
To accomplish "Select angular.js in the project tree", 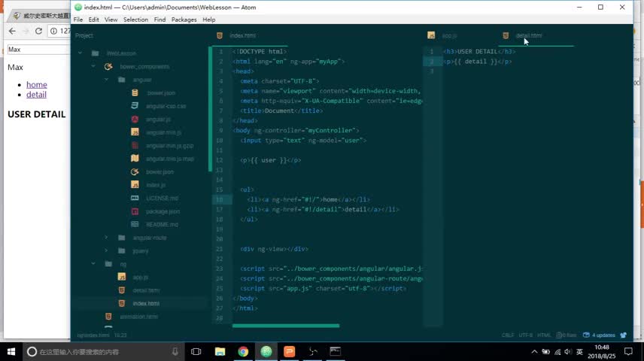I will coord(158,119).
